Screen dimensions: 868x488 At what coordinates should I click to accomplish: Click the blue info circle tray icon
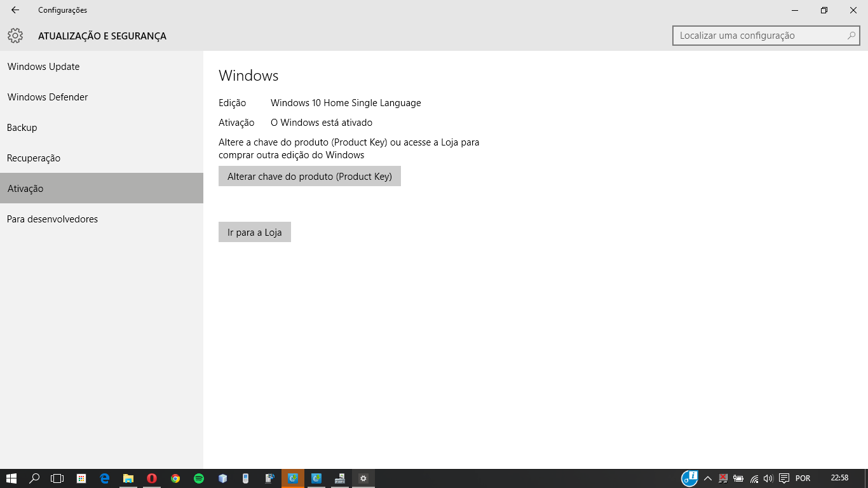click(689, 478)
